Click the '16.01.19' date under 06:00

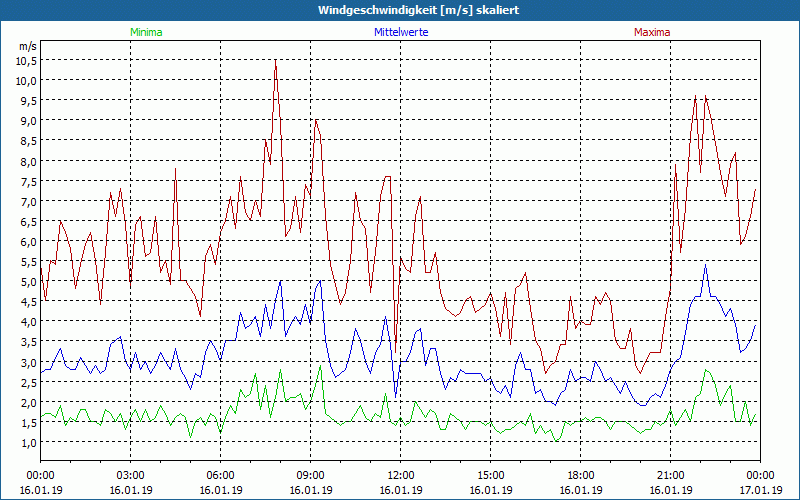pos(221,490)
